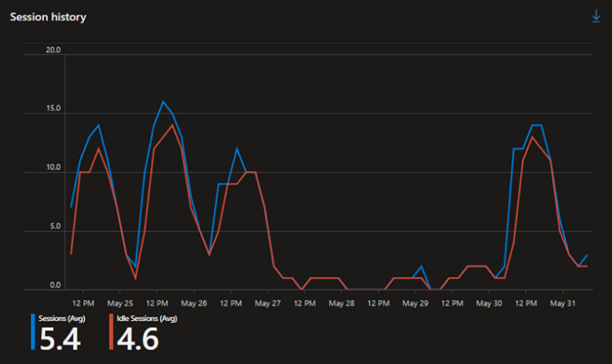
Task: Click the May 27 axis label
Action: [x=267, y=303]
